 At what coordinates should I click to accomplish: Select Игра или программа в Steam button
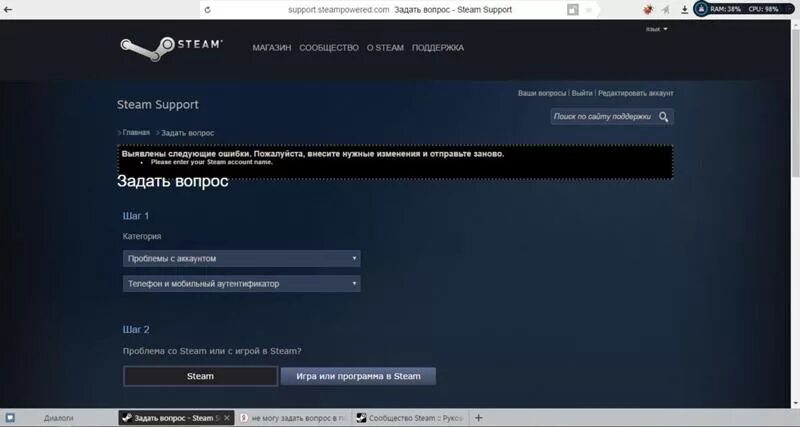[358, 376]
